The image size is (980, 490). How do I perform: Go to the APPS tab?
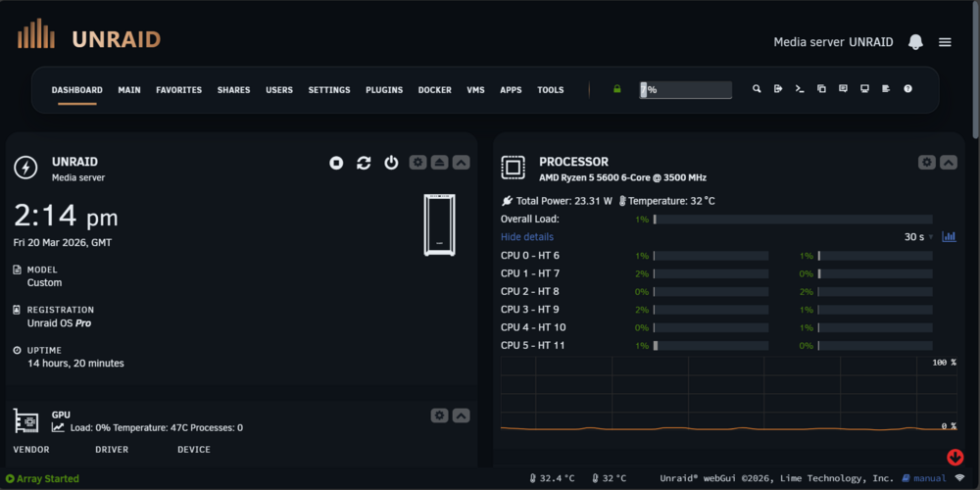point(511,90)
